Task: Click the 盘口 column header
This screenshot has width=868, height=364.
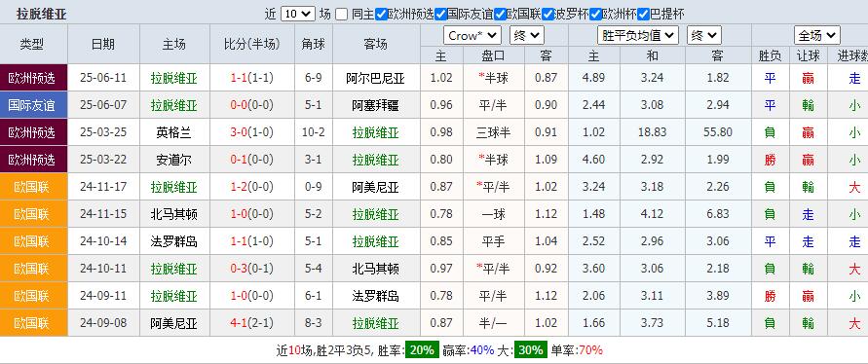Action: tap(493, 55)
